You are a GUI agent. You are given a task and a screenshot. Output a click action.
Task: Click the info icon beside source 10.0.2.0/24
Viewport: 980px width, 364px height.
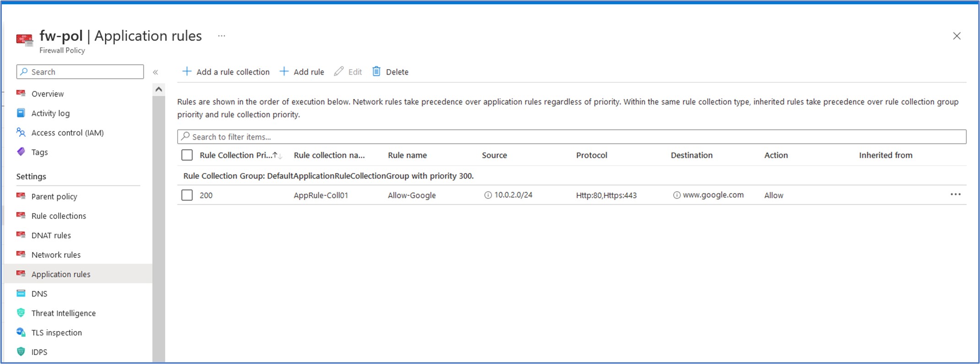488,195
